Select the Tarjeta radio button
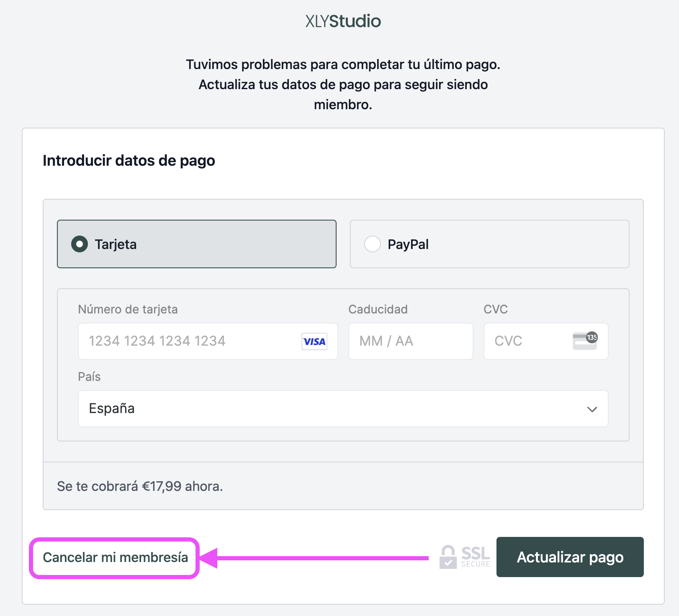The width and height of the screenshot is (679, 616). 80,244
